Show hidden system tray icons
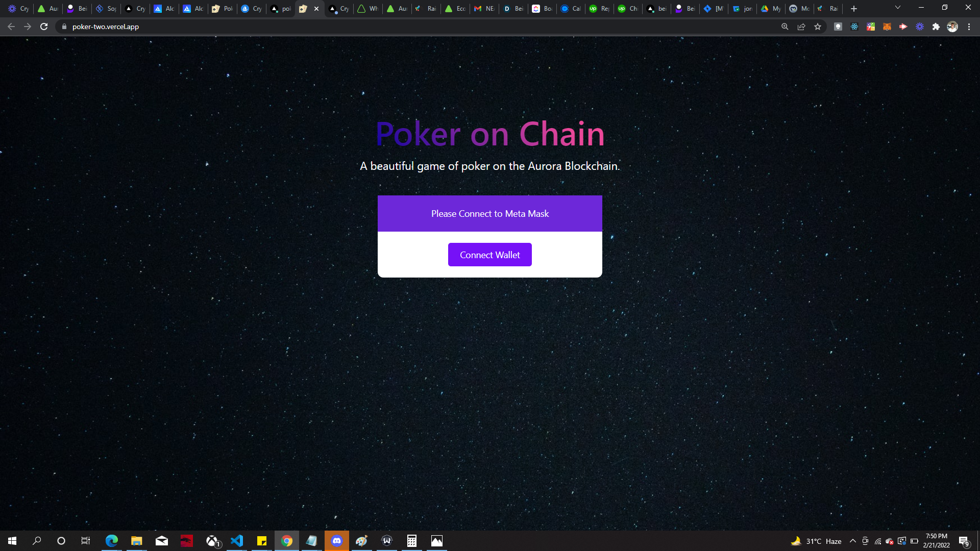This screenshot has height=551, width=980. click(x=853, y=541)
